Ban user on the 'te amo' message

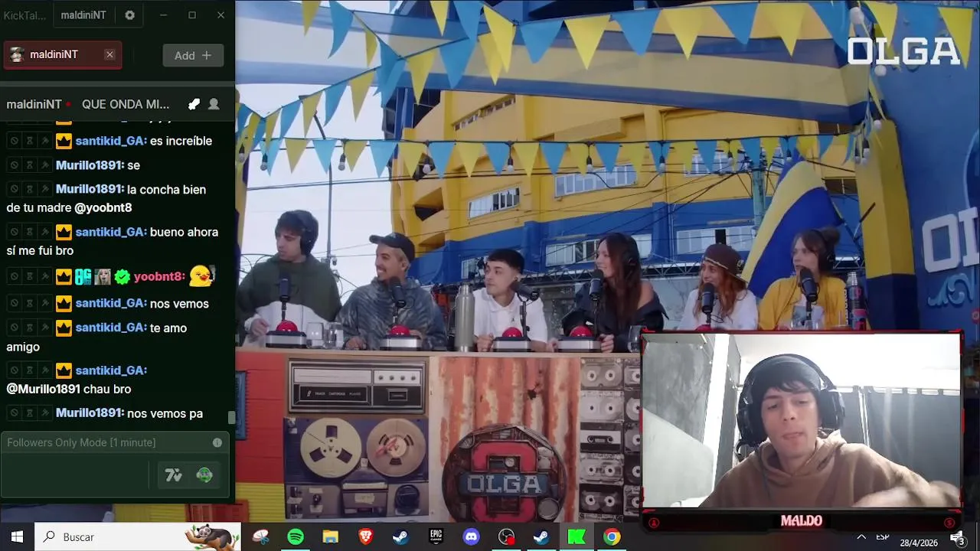coord(14,328)
